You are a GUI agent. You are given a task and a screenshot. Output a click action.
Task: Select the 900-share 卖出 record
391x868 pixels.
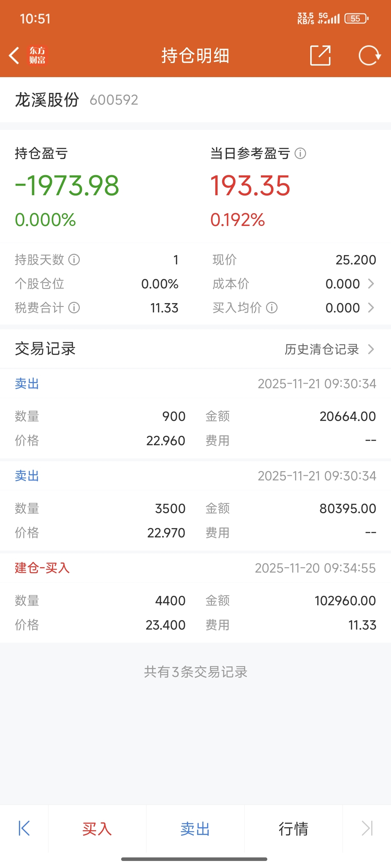(x=195, y=414)
